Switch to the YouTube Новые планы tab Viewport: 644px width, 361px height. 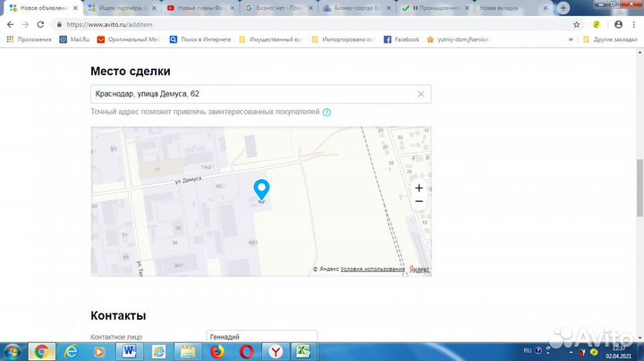click(199, 8)
